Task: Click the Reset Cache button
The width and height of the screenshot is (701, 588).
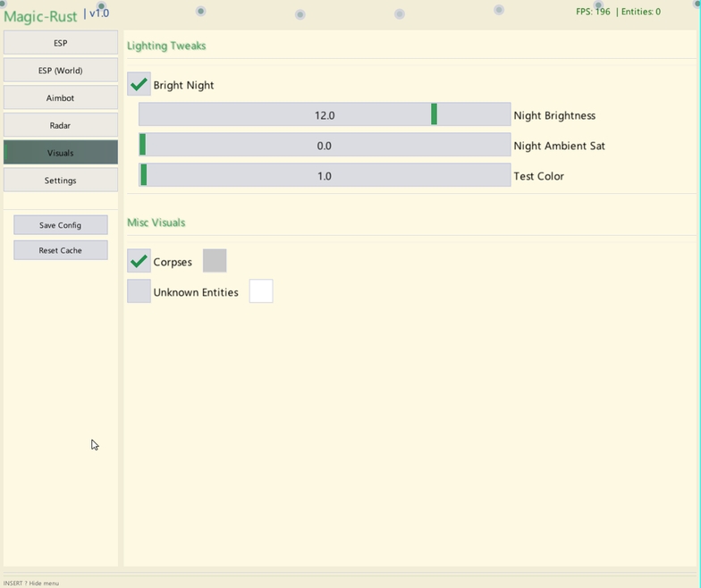Action: pyautogui.click(x=61, y=250)
